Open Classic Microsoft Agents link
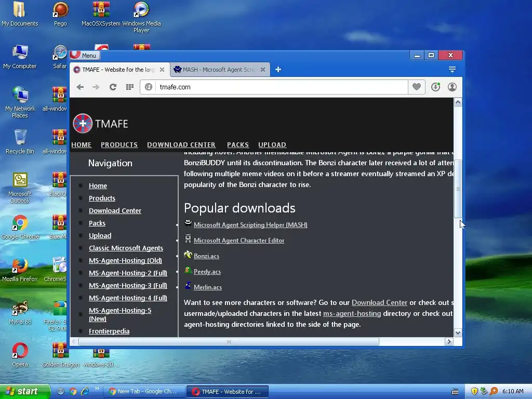This screenshot has width=532, height=399. pos(126,248)
